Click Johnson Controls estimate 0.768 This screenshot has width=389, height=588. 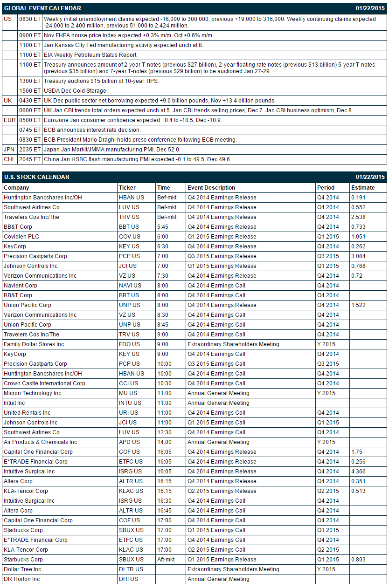point(359,266)
